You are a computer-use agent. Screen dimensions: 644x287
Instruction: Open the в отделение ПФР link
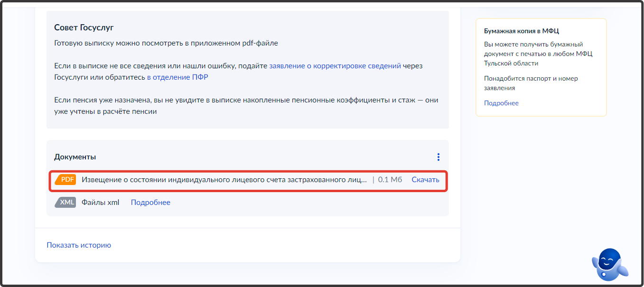pyautogui.click(x=177, y=77)
